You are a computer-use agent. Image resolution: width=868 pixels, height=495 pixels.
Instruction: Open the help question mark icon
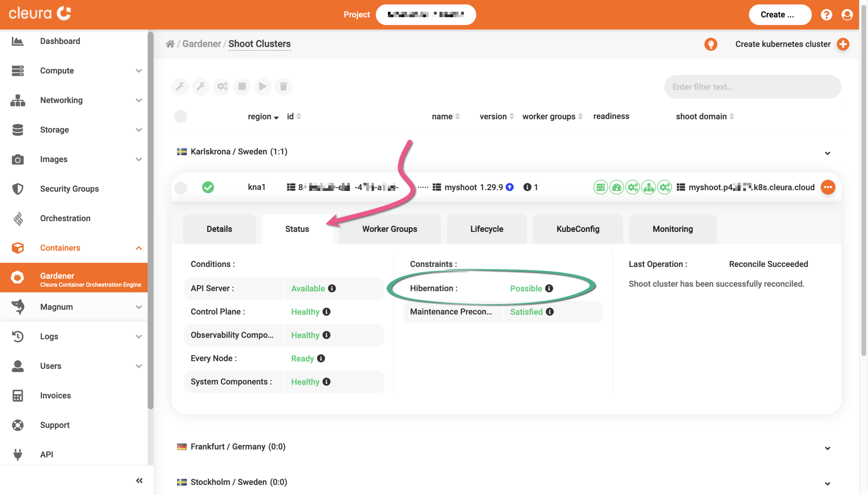pyautogui.click(x=826, y=14)
